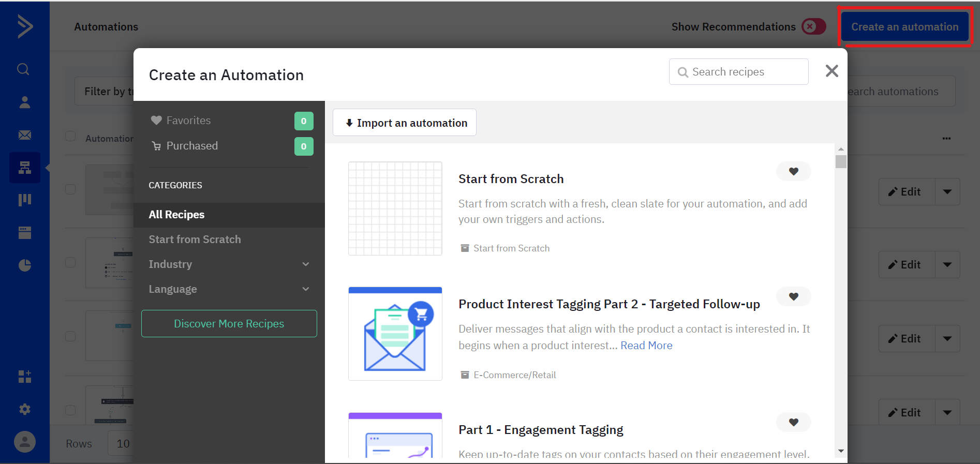Click Read More link on Product Interest recipe
Screen dimensions: 980x464
[x=646, y=346]
